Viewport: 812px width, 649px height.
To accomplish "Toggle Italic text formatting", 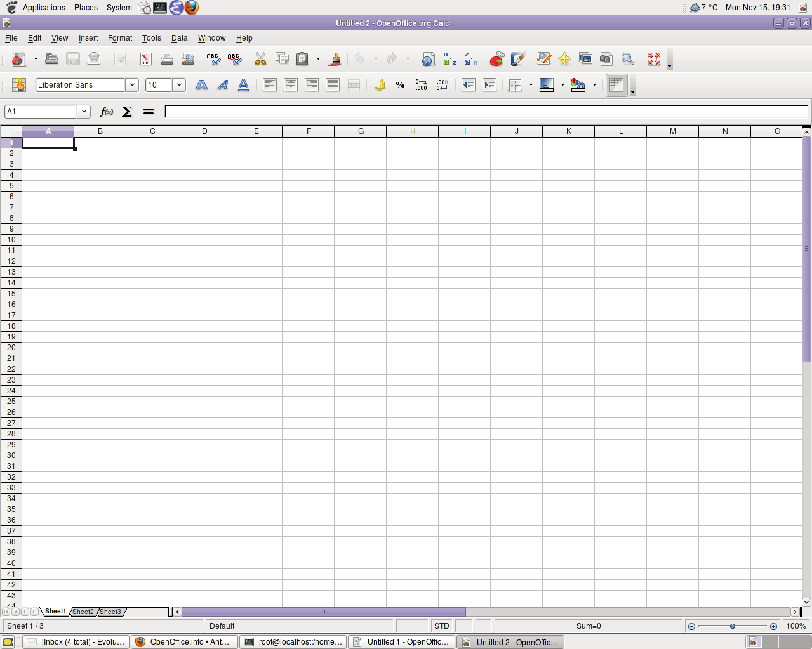I will point(222,85).
